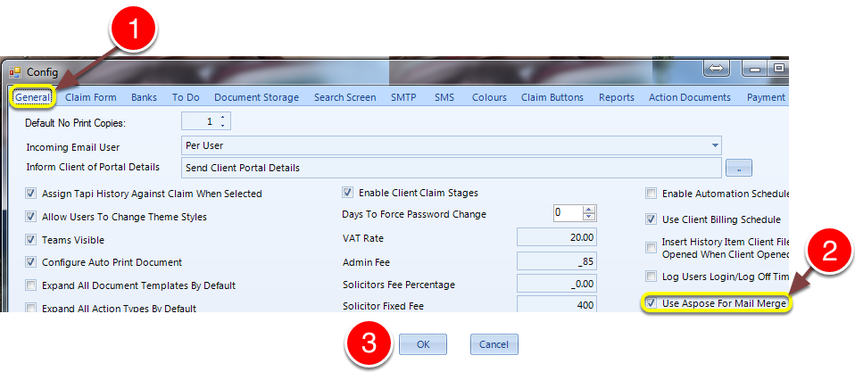The image size is (855, 380).
Task: Click the Inform Client of Portal Details field
Action: [451, 168]
